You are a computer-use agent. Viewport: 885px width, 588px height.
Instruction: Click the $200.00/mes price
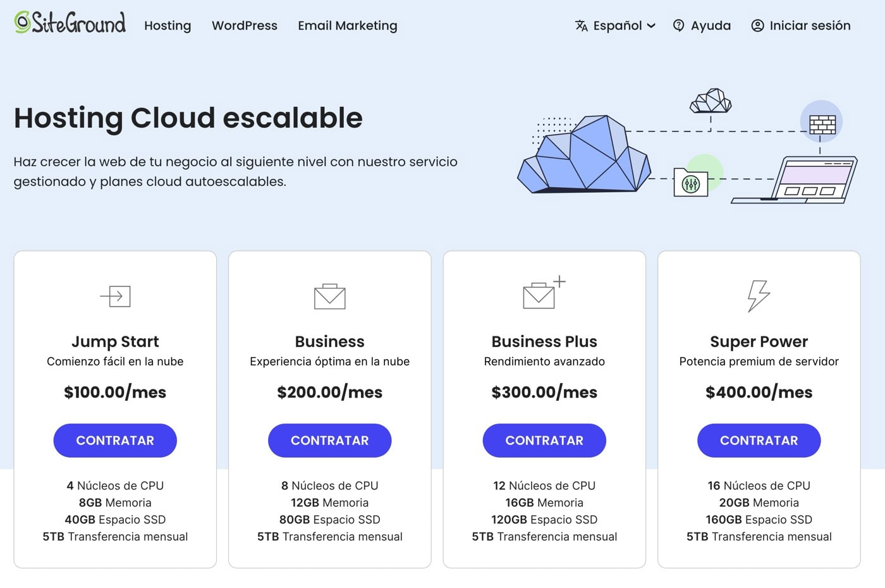[330, 392]
